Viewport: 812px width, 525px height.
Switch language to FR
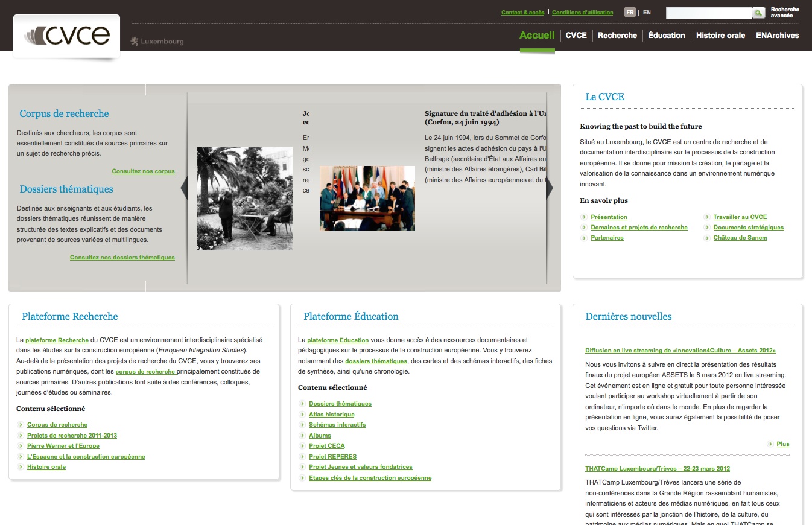pos(630,13)
